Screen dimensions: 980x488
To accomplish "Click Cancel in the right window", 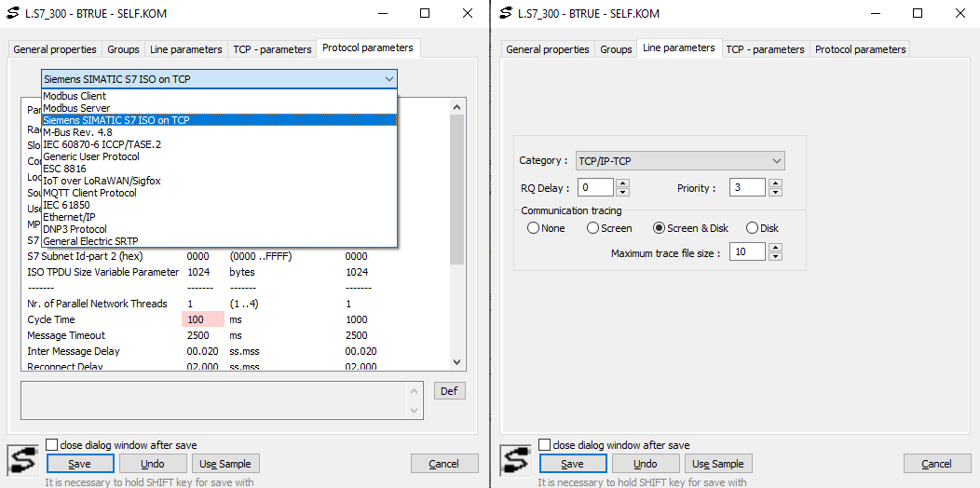I will (x=937, y=464).
